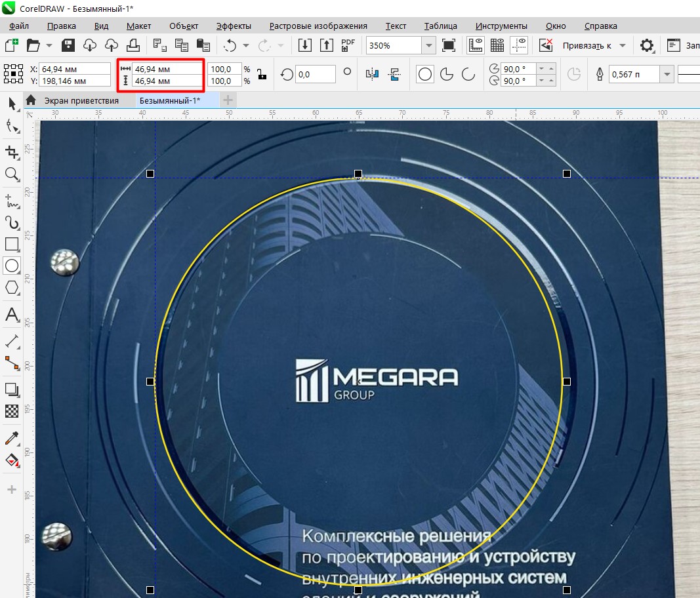Click the Mirror horizontally button
700x598 pixels.
pyautogui.click(x=372, y=74)
